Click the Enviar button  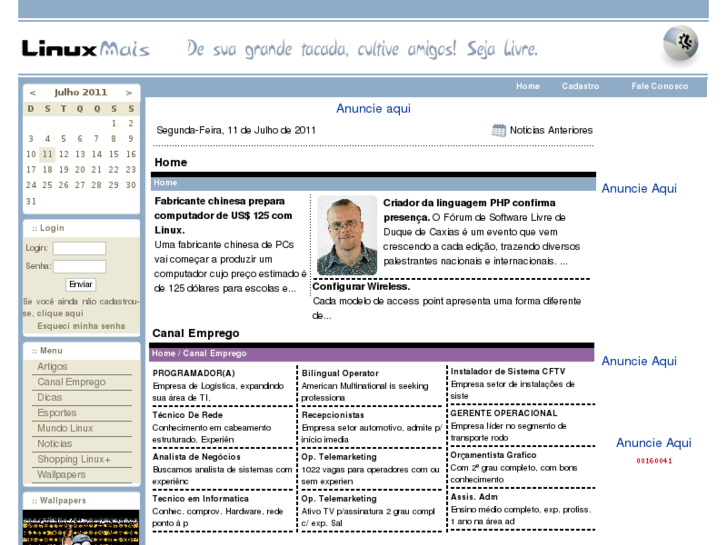coord(81,284)
